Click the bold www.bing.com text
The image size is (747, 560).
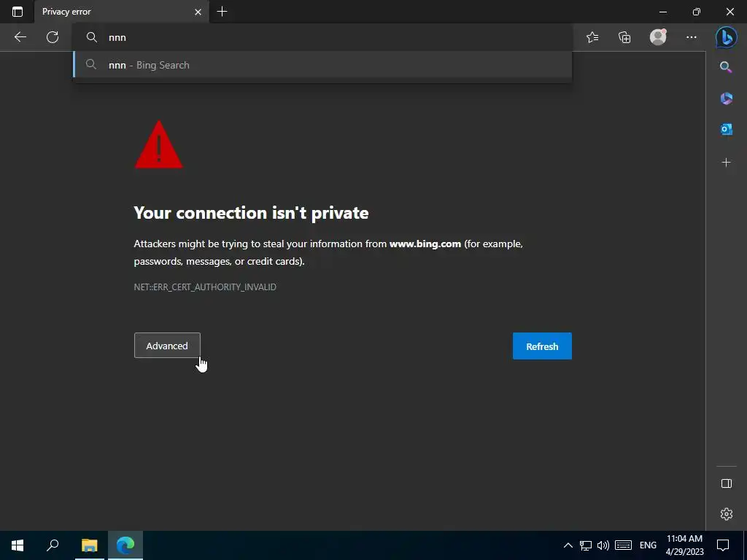click(x=425, y=244)
